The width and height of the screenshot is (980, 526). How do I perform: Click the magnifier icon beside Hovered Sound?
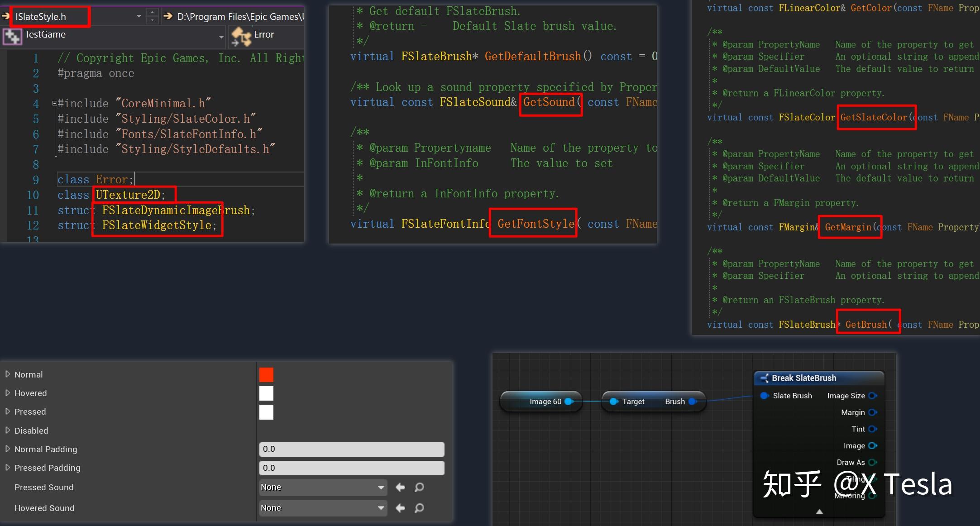pos(419,507)
